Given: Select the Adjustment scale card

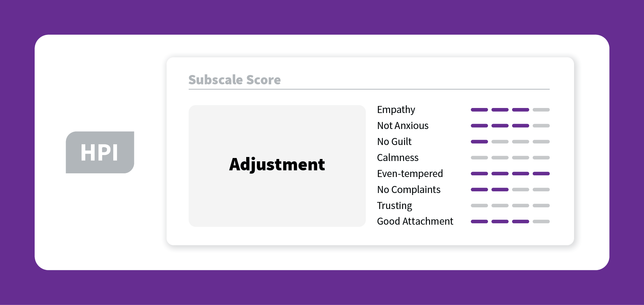Looking at the screenshot, I should pos(277,166).
